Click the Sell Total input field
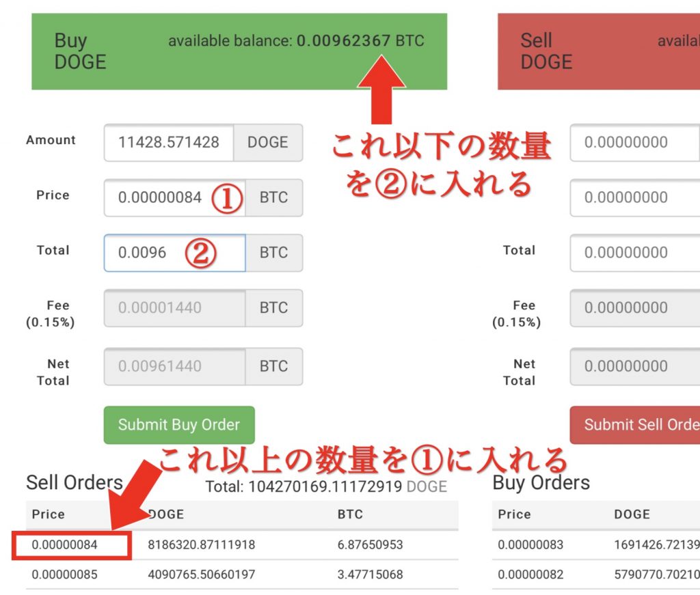 pyautogui.click(x=635, y=253)
